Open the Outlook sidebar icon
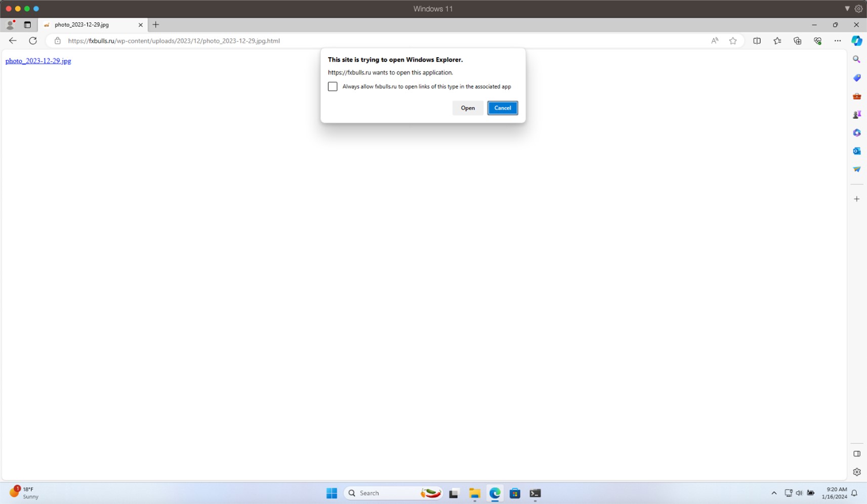Screen dimensions: 867x504 coord(856,151)
